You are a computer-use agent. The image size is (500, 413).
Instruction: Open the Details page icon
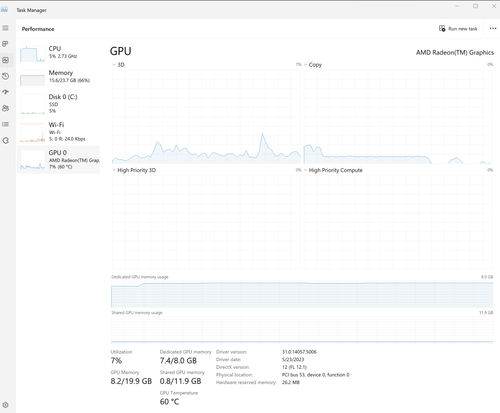click(5, 124)
